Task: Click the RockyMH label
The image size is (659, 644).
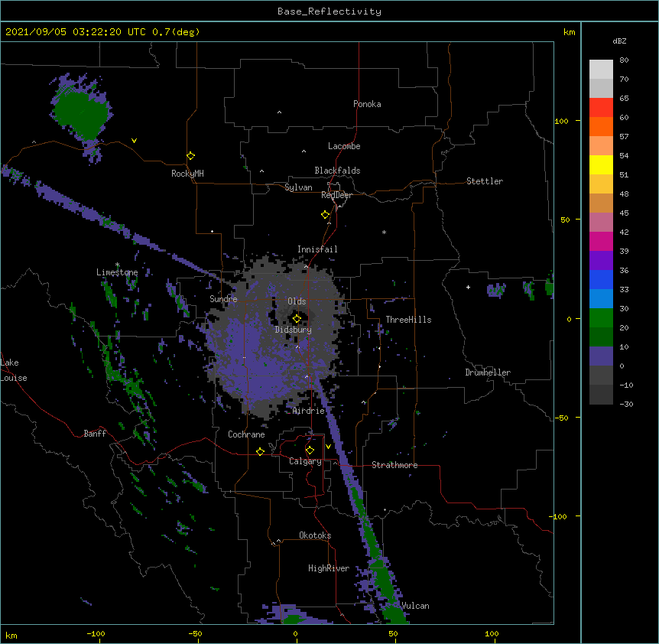Action: (187, 174)
